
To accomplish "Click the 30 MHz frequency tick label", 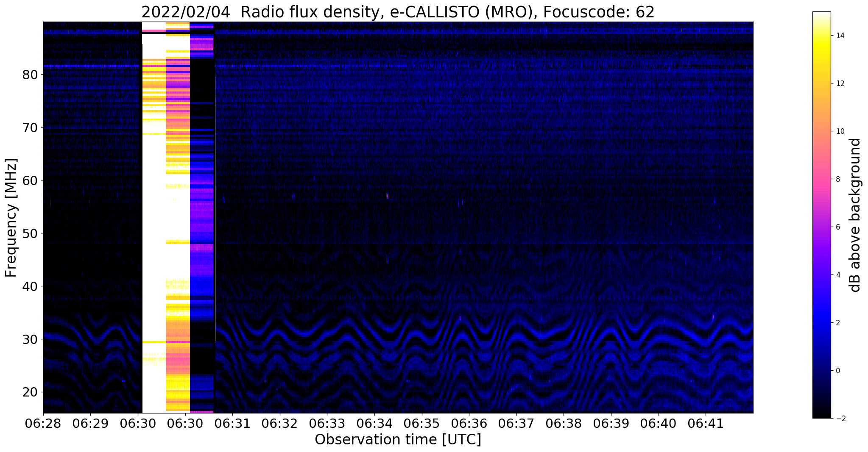I will [x=30, y=339].
